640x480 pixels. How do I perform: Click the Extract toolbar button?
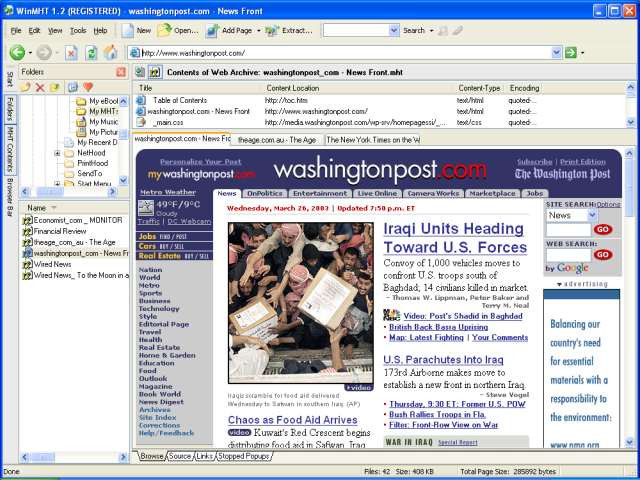290,30
